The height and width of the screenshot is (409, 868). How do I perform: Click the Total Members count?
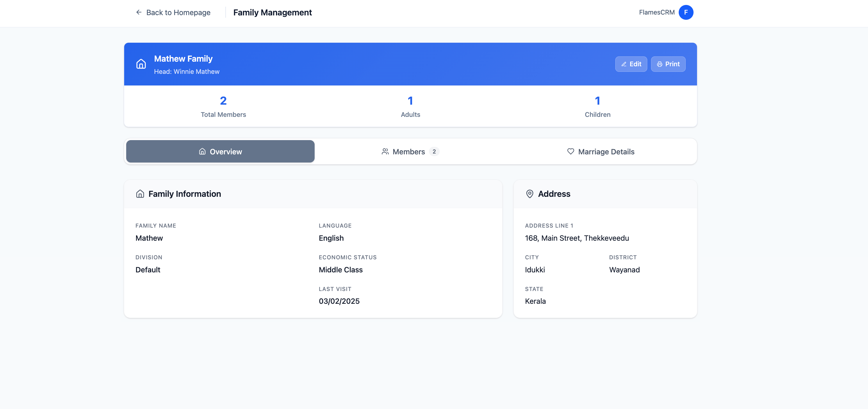pyautogui.click(x=223, y=101)
